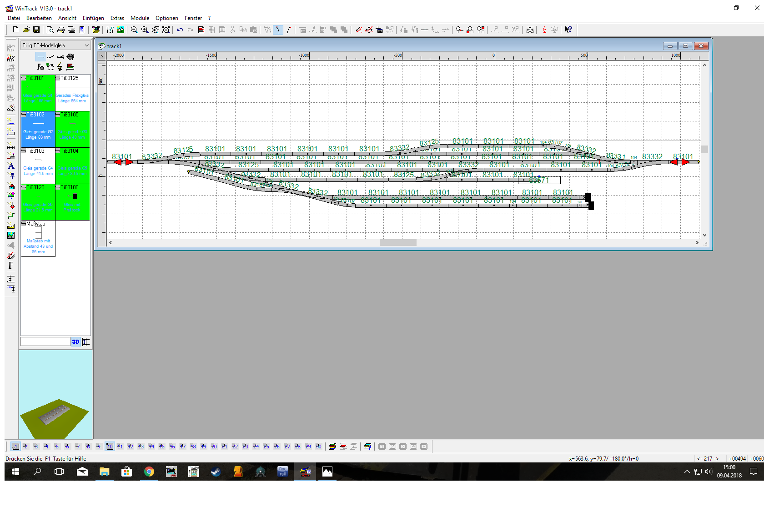Select the text tool letter A icon
764x532 pixels.
[11, 166]
